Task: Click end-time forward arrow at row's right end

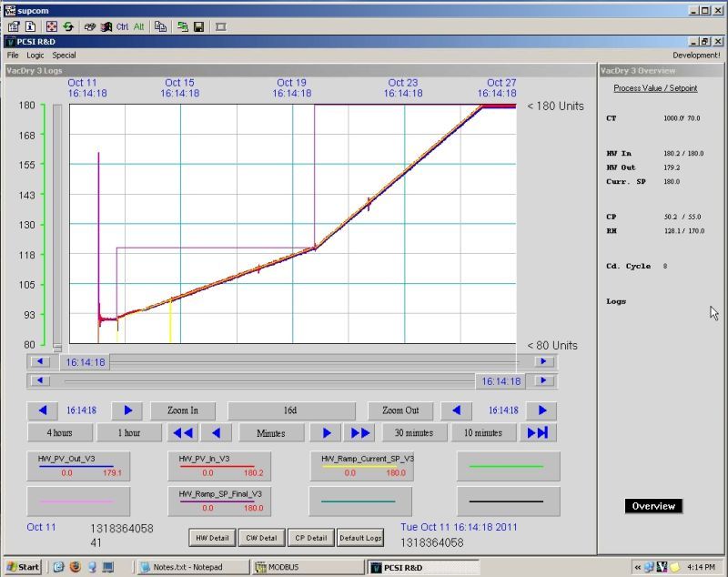Action: (x=541, y=410)
